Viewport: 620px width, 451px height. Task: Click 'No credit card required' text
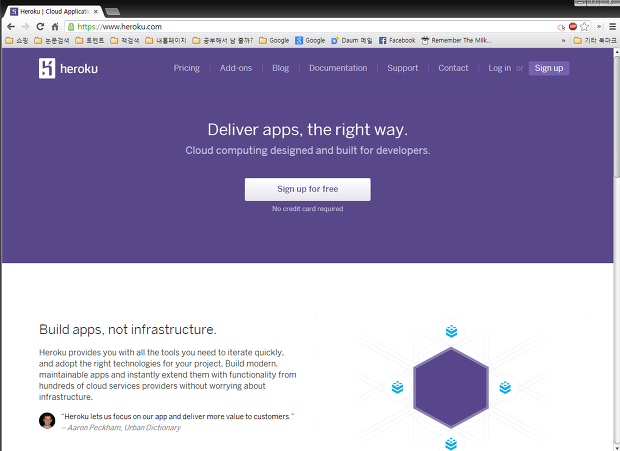click(x=308, y=208)
